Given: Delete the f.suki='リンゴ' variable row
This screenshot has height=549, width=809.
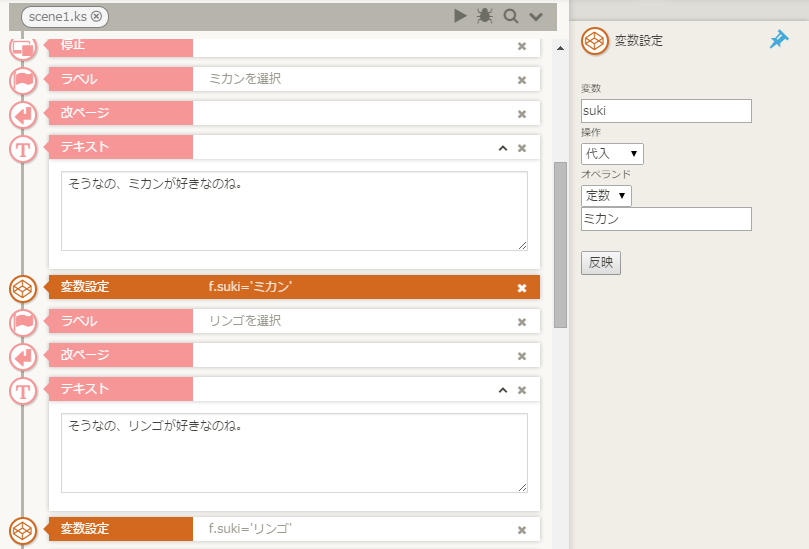Looking at the screenshot, I should pos(522,530).
